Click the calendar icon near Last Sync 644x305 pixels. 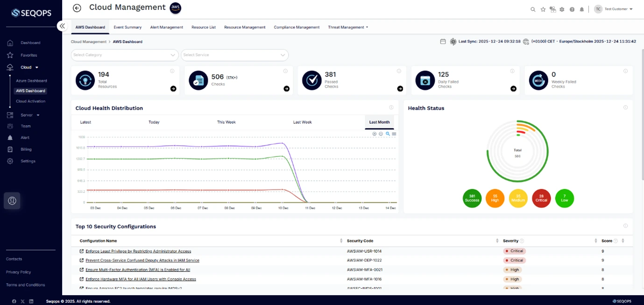coord(443,41)
